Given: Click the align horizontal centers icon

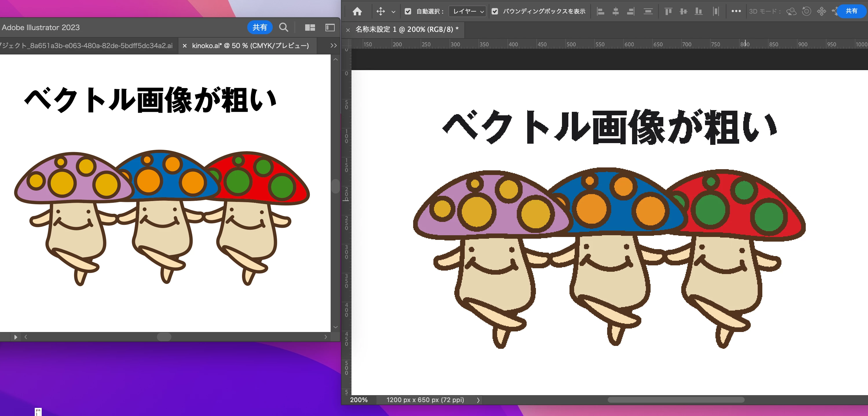Looking at the screenshot, I should click(x=615, y=12).
